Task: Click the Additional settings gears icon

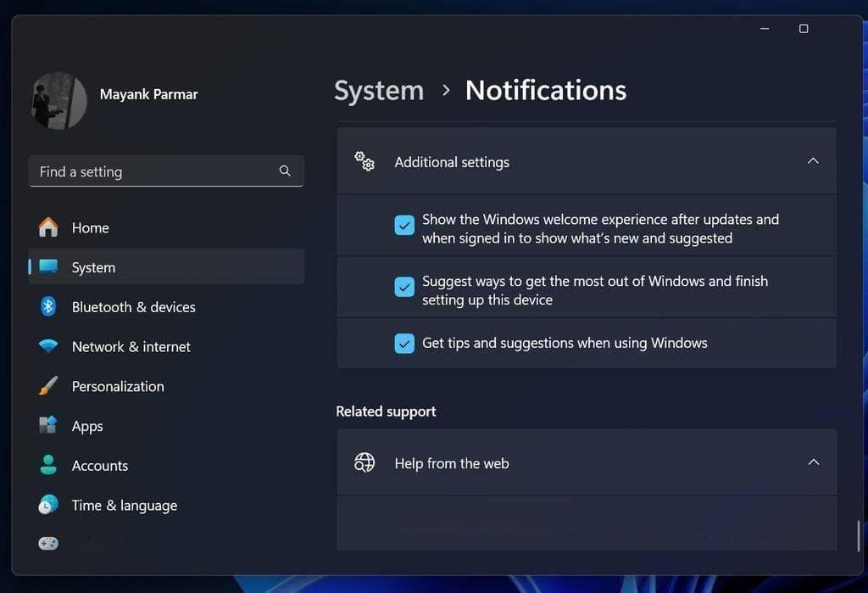Action: click(x=364, y=161)
